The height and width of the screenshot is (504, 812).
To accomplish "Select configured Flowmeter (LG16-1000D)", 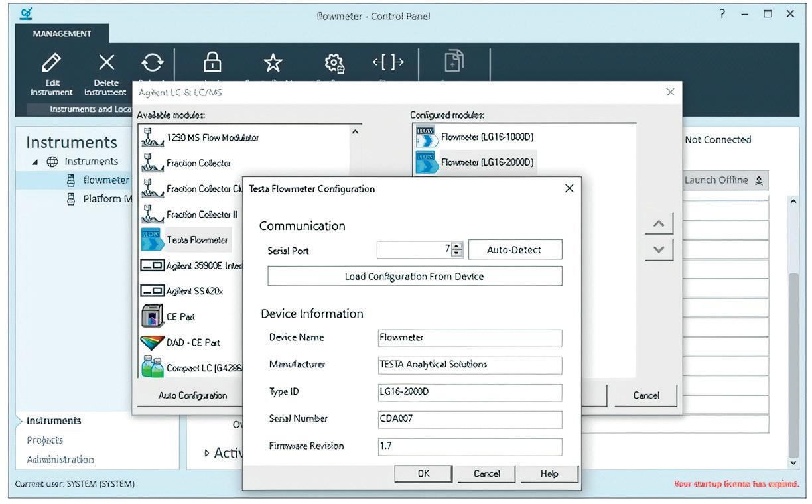I will 475,137.
